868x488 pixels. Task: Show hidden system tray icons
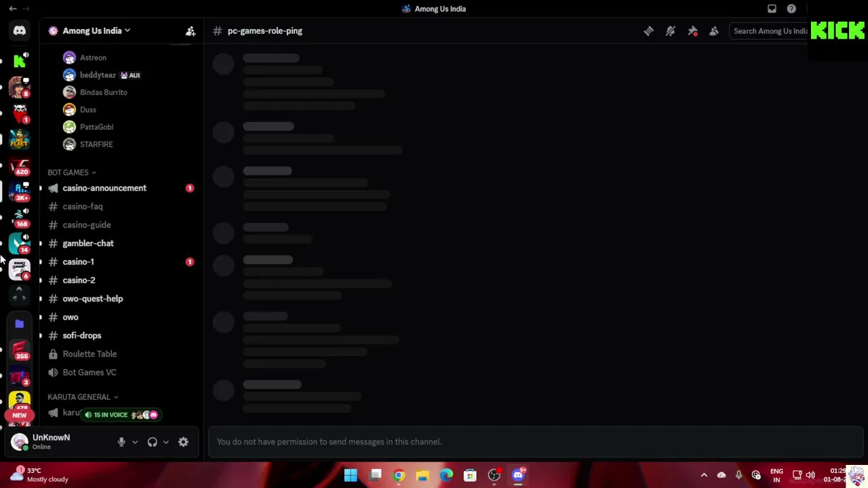(x=704, y=475)
